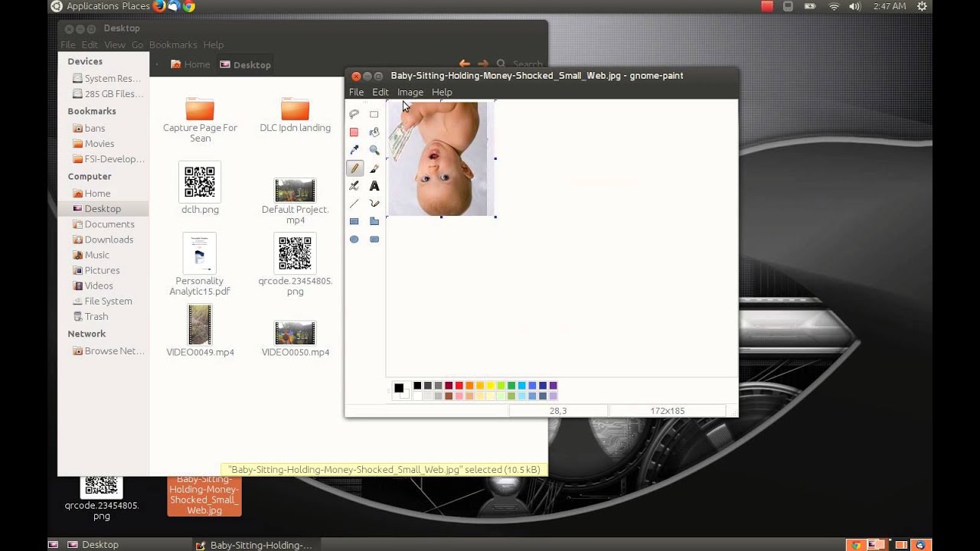
Task: Open Downloads in the file manager sidebar
Action: [109, 240]
